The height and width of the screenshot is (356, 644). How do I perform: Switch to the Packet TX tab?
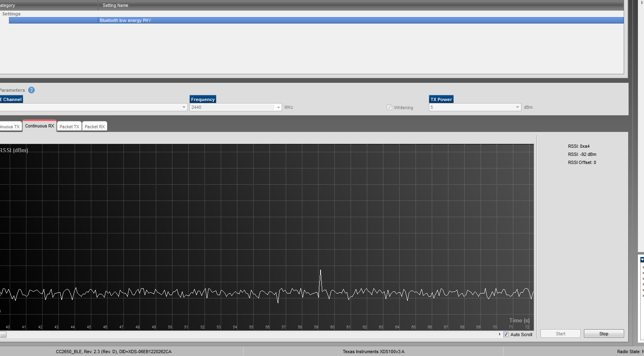coord(69,127)
